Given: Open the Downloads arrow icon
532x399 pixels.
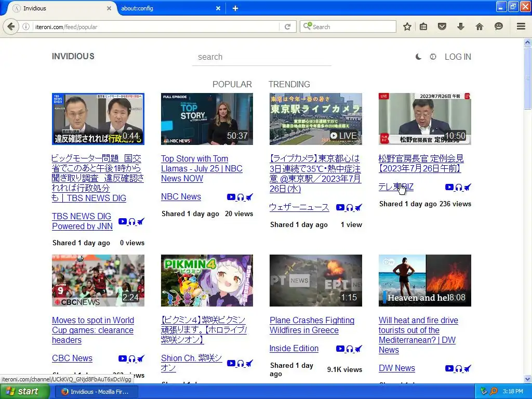Looking at the screenshot, I should pos(460,26).
